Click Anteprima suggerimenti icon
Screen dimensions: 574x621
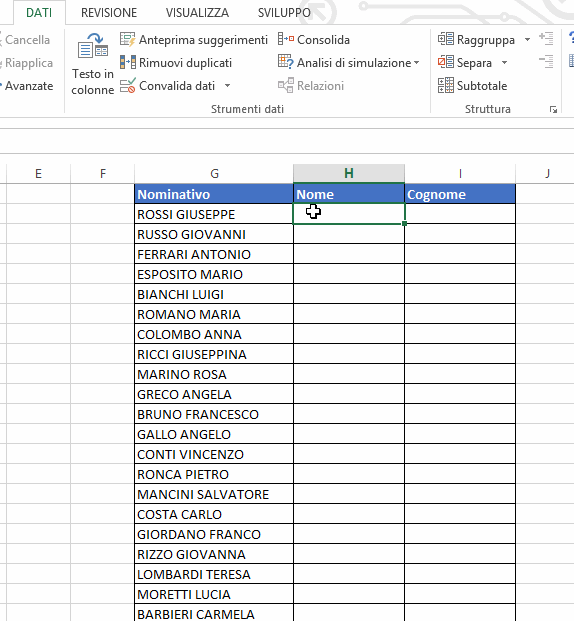[x=127, y=40]
